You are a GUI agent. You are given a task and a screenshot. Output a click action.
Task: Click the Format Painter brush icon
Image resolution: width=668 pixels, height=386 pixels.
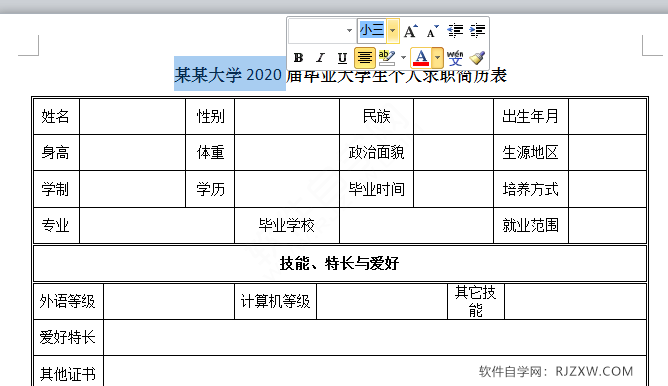[477, 58]
